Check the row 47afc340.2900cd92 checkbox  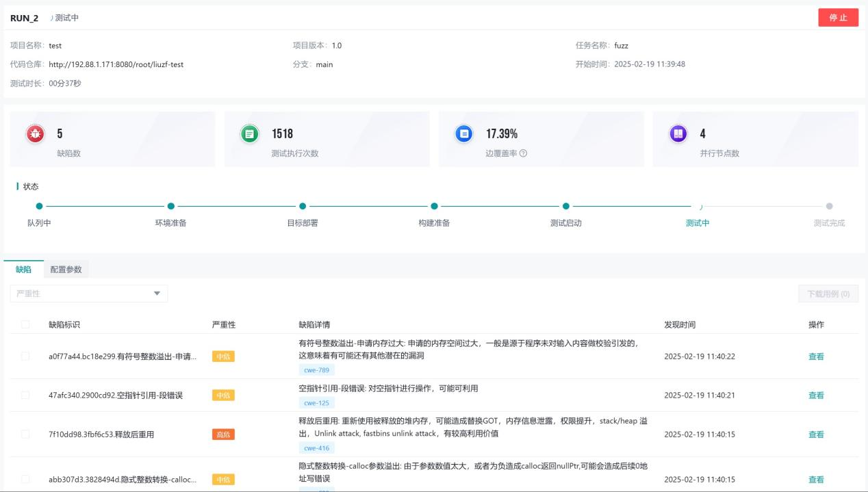[x=25, y=395]
